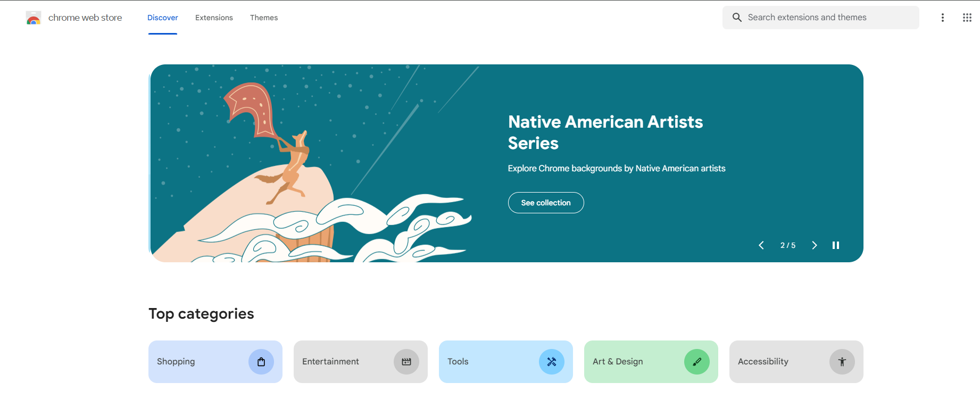Select the Discover navigation link
The width and height of the screenshot is (980, 399).
coord(162,18)
